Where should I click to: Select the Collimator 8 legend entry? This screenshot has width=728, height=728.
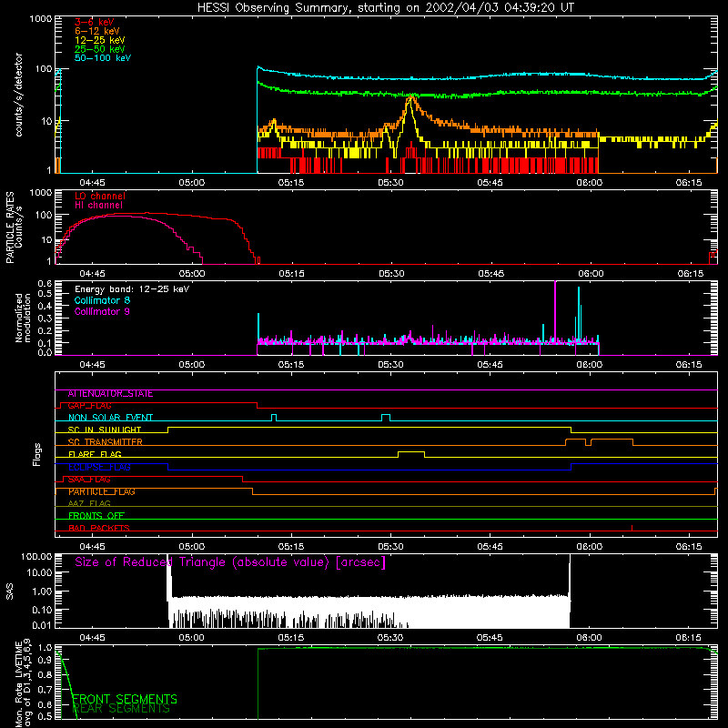[102, 300]
